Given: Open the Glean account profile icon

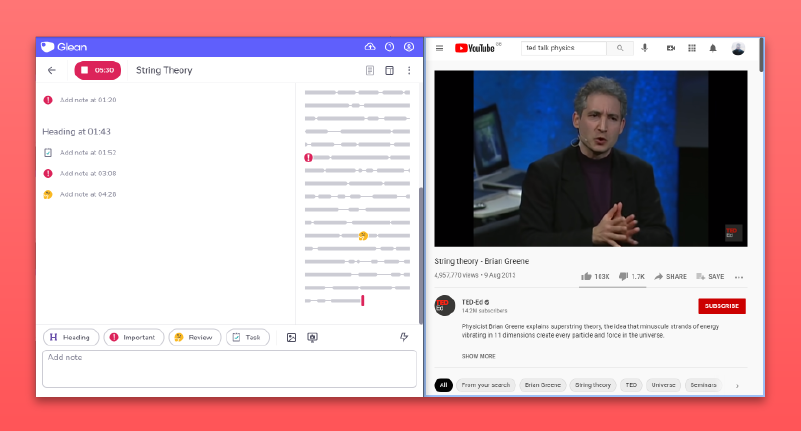Looking at the screenshot, I should [x=409, y=47].
